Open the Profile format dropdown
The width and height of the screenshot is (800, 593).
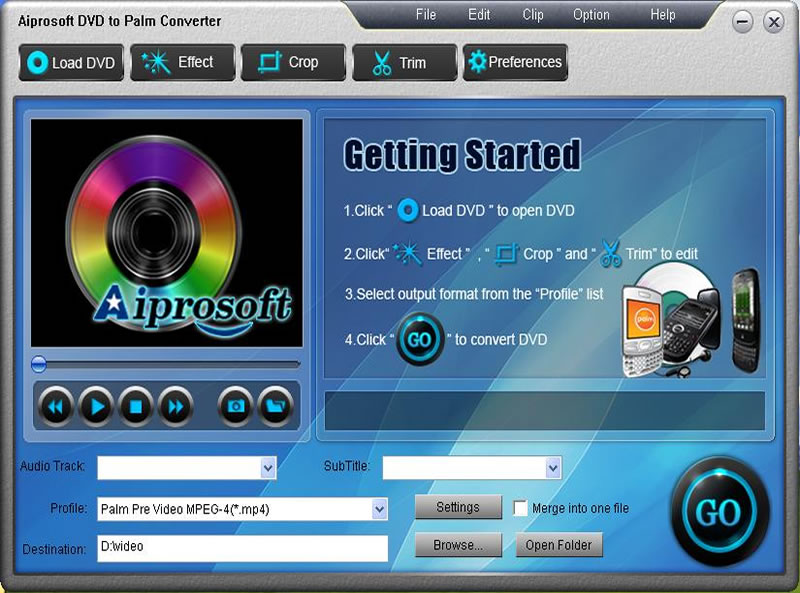379,510
